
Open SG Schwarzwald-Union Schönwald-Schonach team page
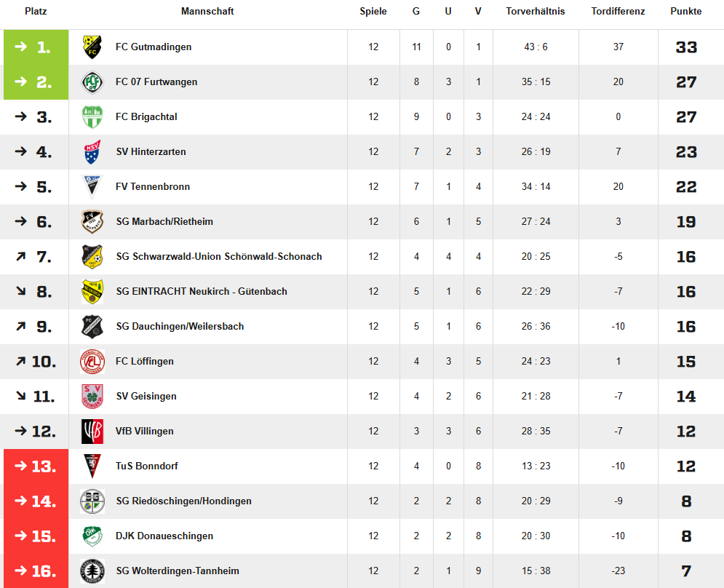(x=218, y=257)
